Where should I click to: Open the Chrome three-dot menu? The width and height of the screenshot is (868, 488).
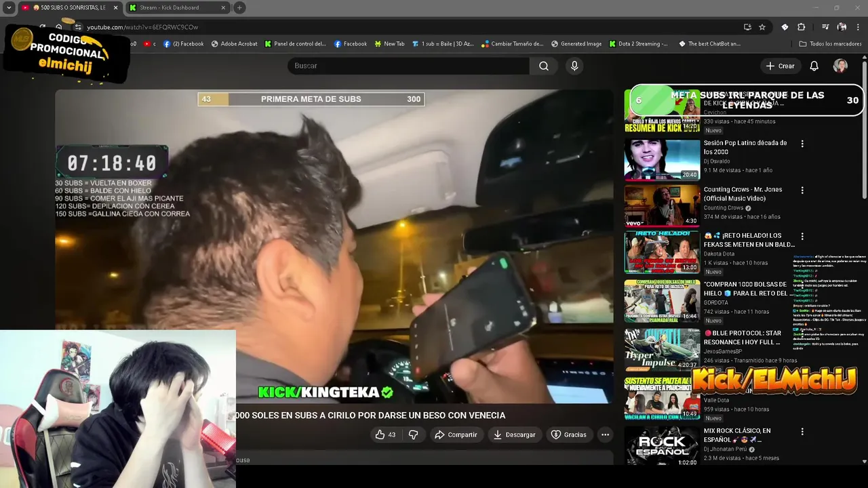point(858,27)
